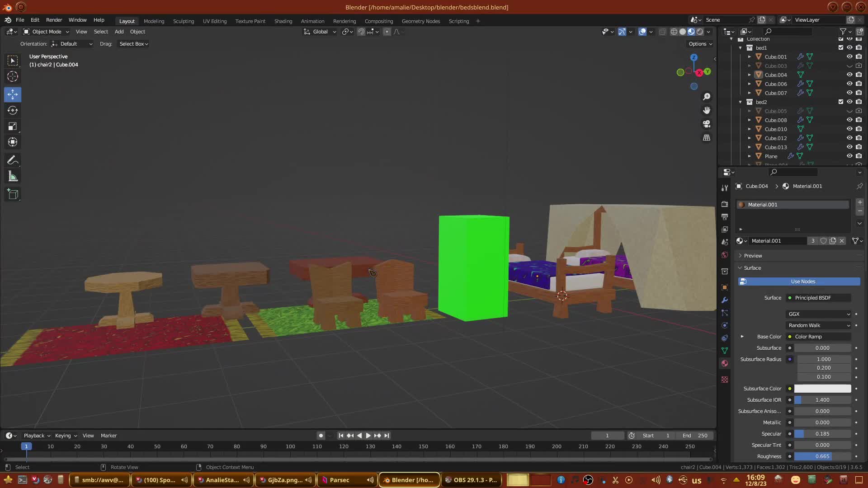This screenshot has width=868, height=488.
Task: Select the 3D Cursor tool
Action: 13,76
